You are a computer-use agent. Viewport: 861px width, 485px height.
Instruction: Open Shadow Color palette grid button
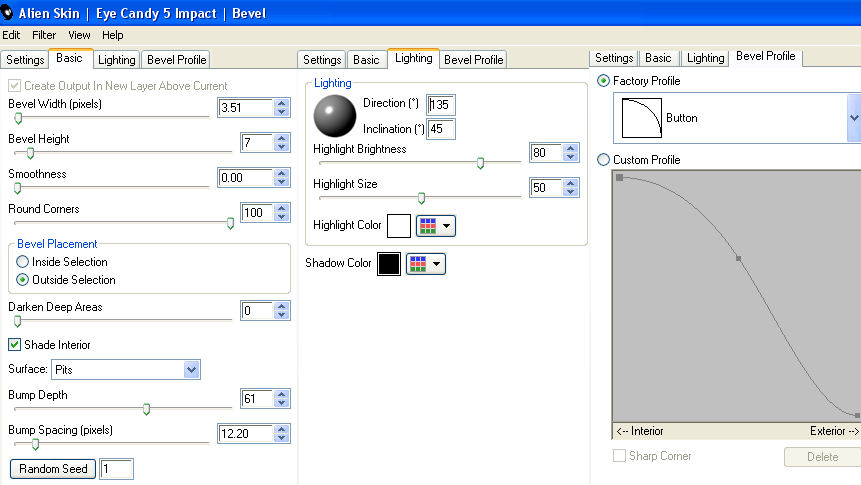[x=426, y=264]
